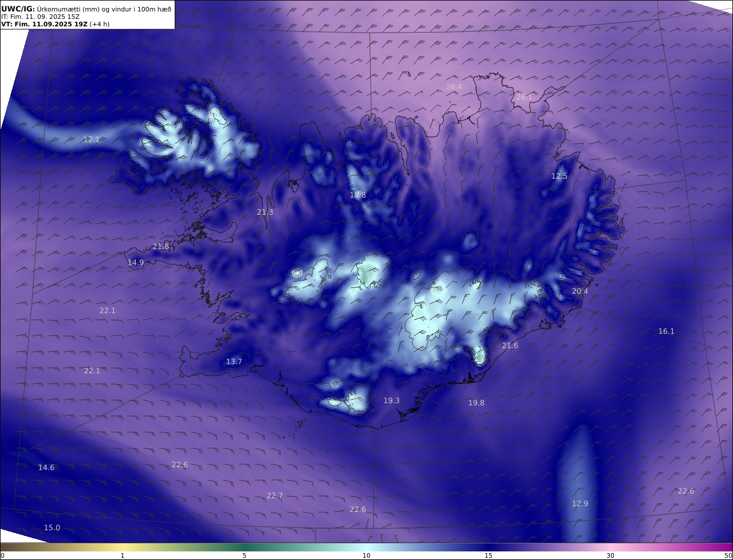This screenshot has height=560, width=733.
Task: Click the 22.7 value label
Action: point(274,496)
